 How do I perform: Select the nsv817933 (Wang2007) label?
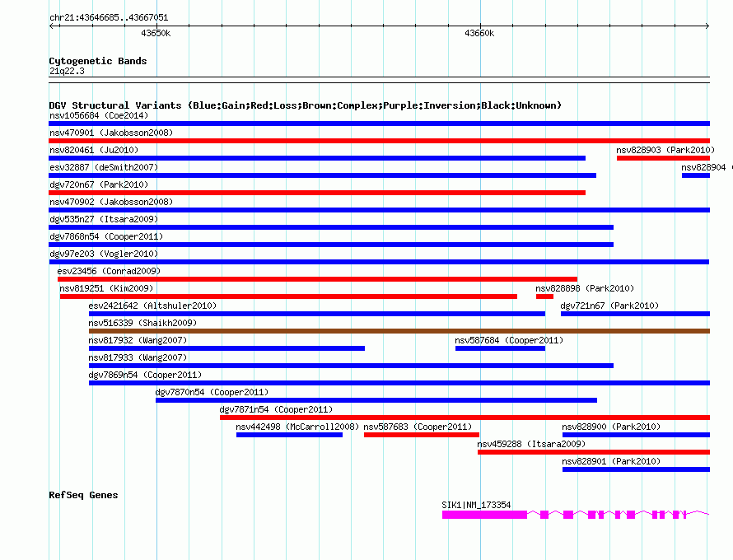138,357
